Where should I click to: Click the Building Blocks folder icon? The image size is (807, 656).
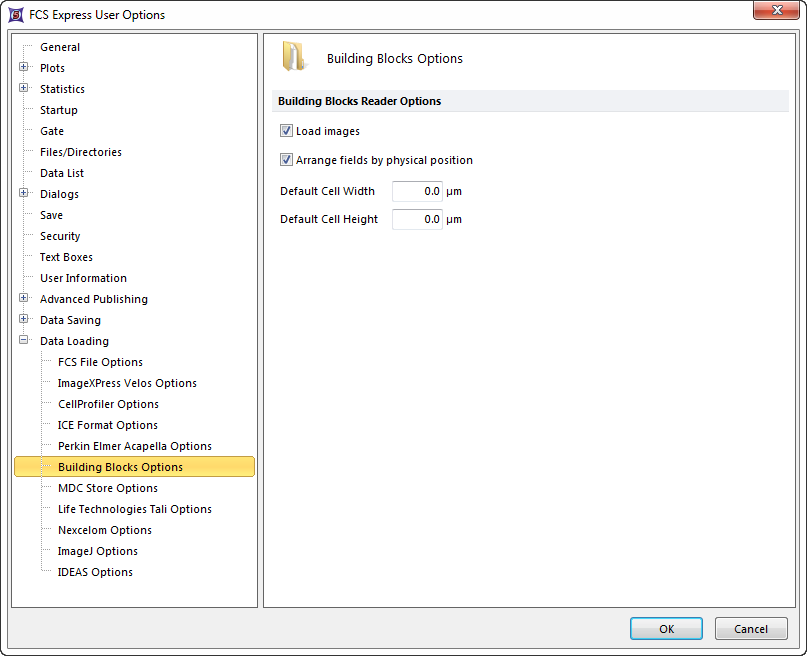(294, 57)
